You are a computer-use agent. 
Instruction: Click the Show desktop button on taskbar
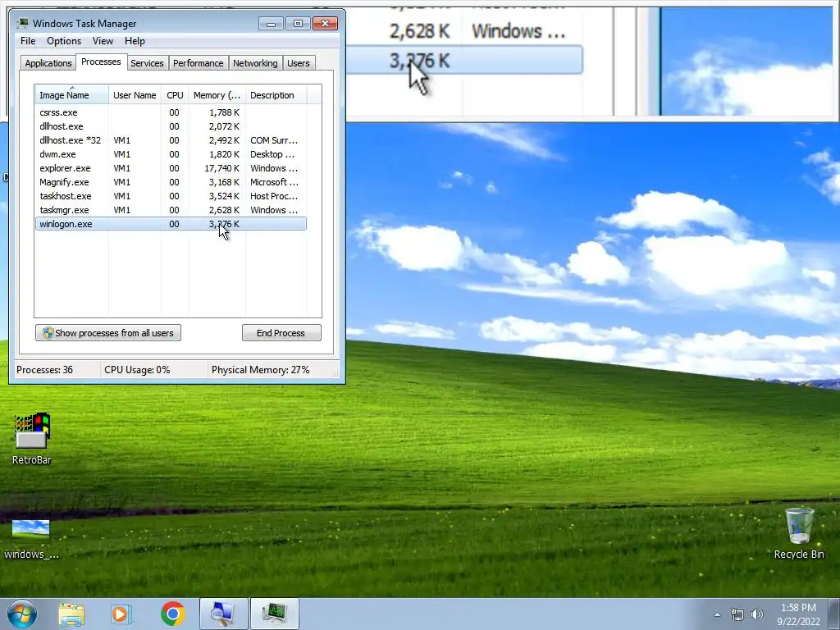pyautogui.click(x=834, y=614)
